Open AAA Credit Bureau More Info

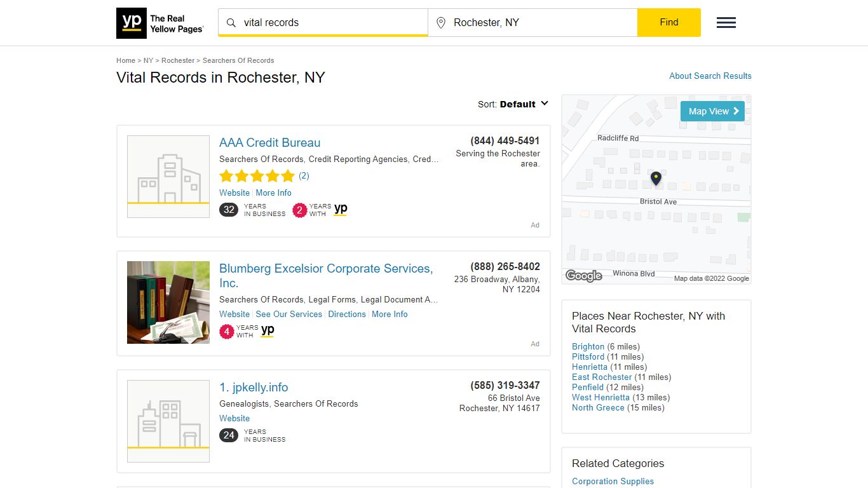coord(274,193)
